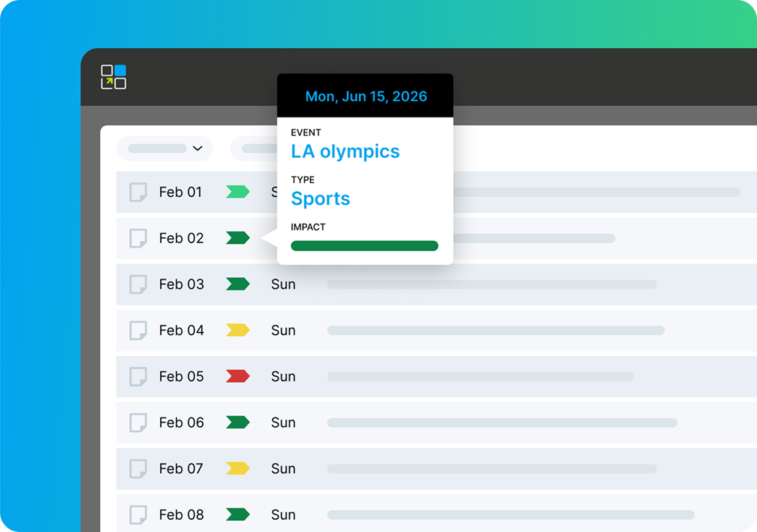Select the red event flag on Feb 05
This screenshot has width=757, height=532.
click(237, 376)
